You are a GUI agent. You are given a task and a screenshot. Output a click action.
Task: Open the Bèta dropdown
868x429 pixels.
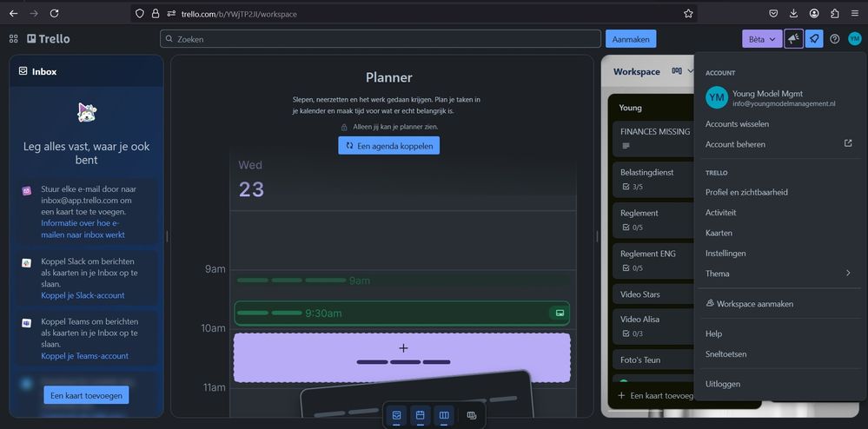(x=762, y=39)
